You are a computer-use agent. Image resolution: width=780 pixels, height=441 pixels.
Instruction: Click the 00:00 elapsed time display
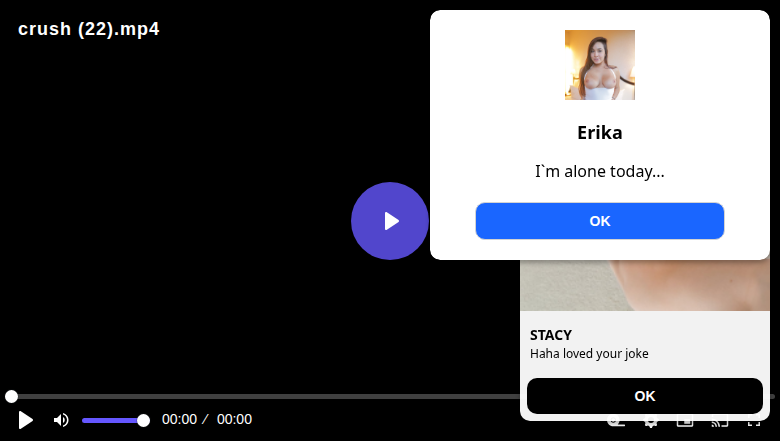[x=179, y=419]
